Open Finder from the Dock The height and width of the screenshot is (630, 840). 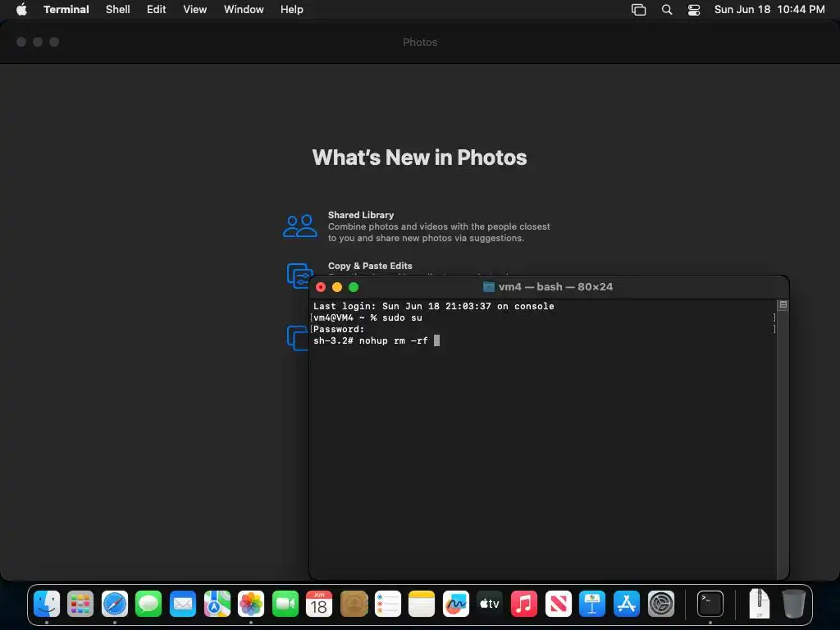47,604
